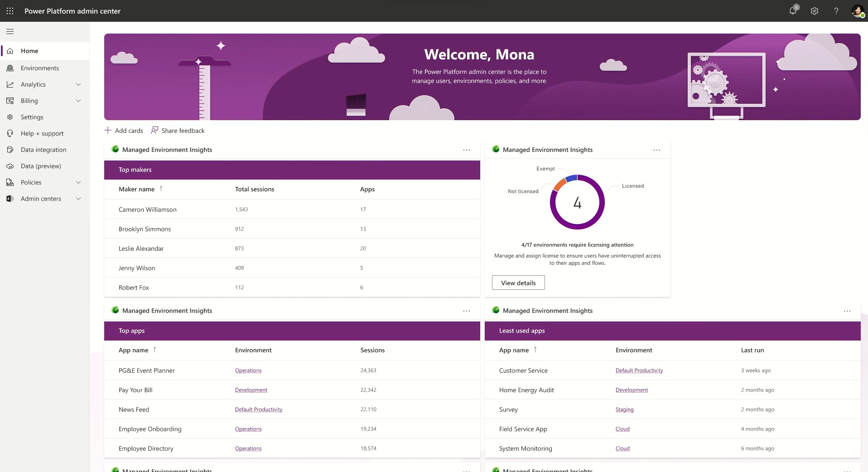Open Data integration page

coord(45,150)
